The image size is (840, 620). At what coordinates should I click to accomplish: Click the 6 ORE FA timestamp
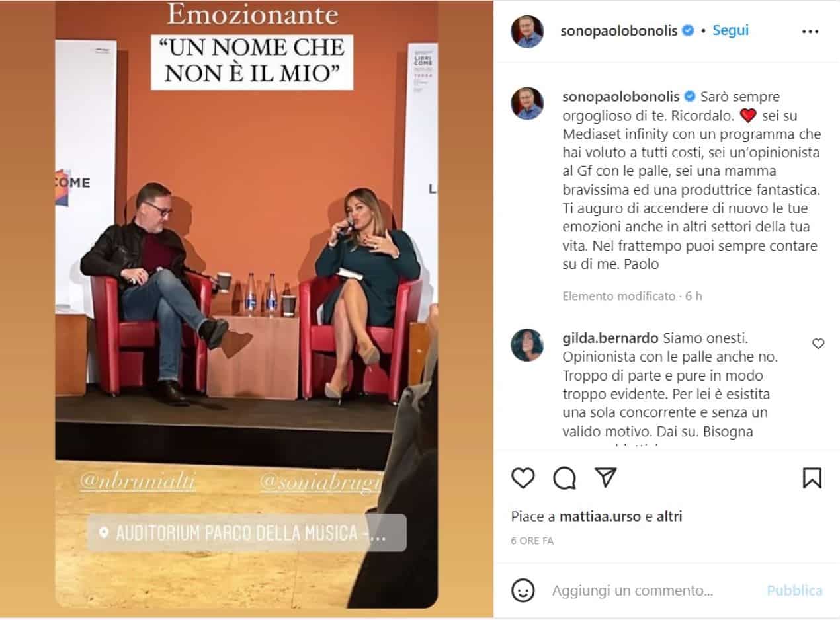pos(532,541)
